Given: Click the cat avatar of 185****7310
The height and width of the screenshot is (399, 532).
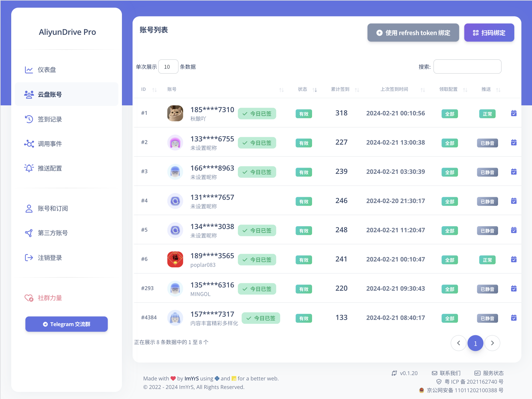Looking at the screenshot, I should pos(175,113).
